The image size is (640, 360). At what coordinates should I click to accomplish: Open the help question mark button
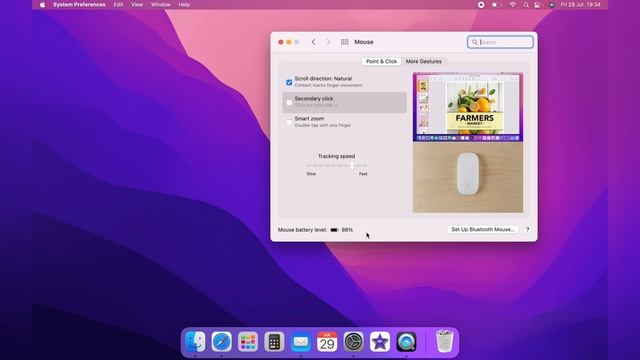pos(527,229)
